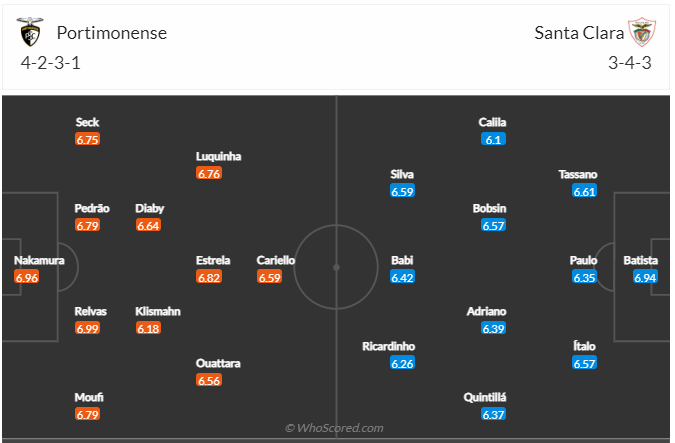Open the Portimonense team name link
This screenshot has height=443, width=675.
(111, 33)
